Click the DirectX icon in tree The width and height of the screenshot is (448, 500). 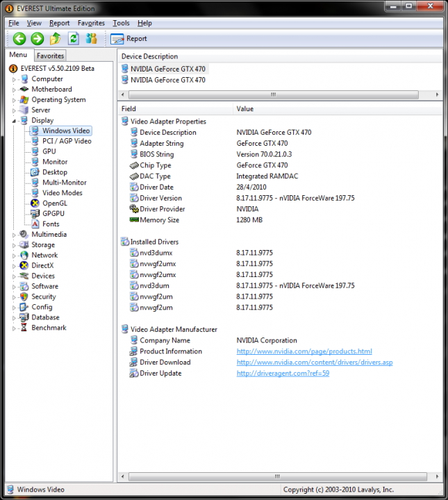pos(24,265)
